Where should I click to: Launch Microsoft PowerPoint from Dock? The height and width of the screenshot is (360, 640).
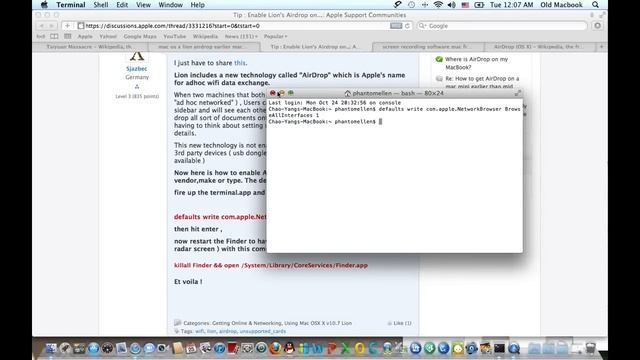332,348
